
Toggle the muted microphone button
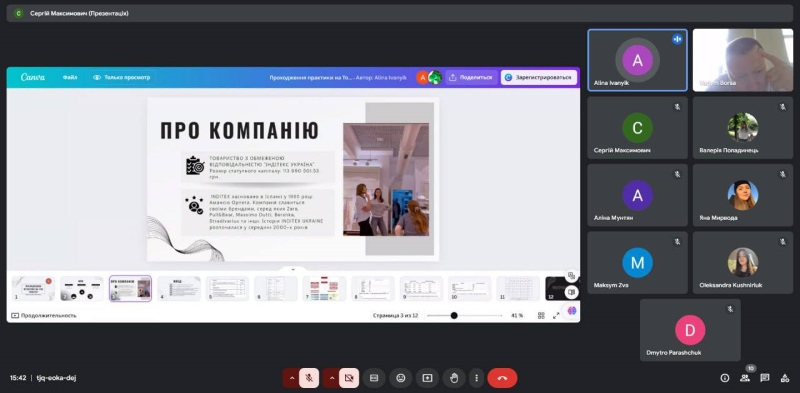click(x=309, y=378)
